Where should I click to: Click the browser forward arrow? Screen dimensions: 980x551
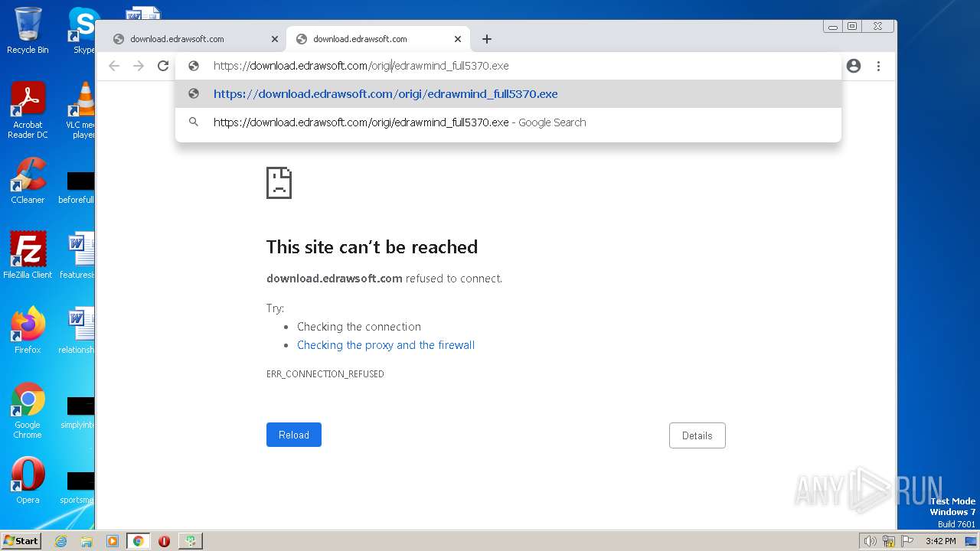click(139, 66)
